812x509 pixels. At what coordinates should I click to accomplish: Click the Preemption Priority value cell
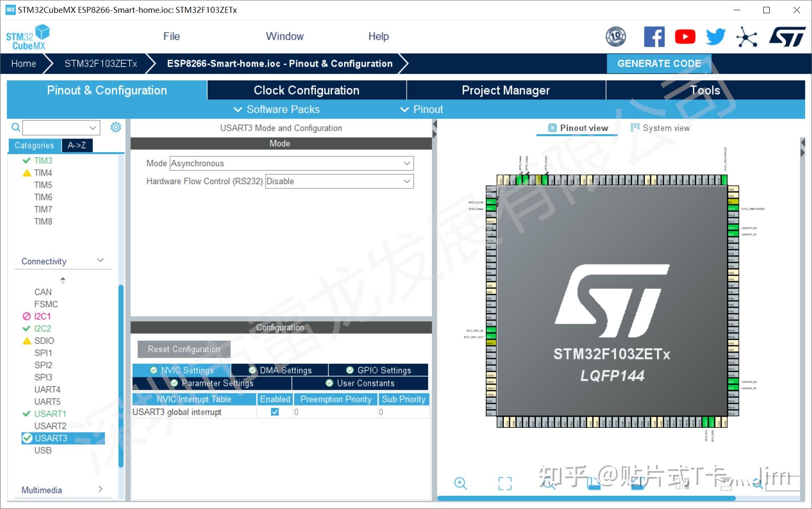click(x=335, y=412)
